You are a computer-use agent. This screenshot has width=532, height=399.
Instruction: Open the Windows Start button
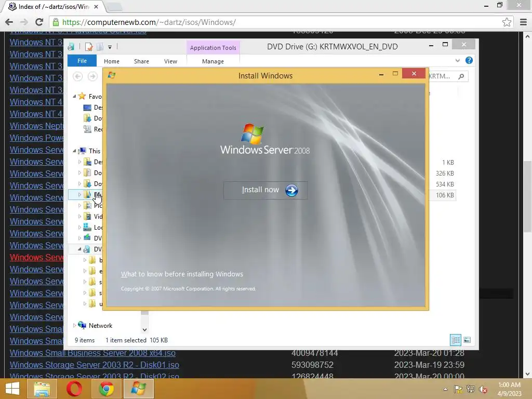click(x=12, y=389)
